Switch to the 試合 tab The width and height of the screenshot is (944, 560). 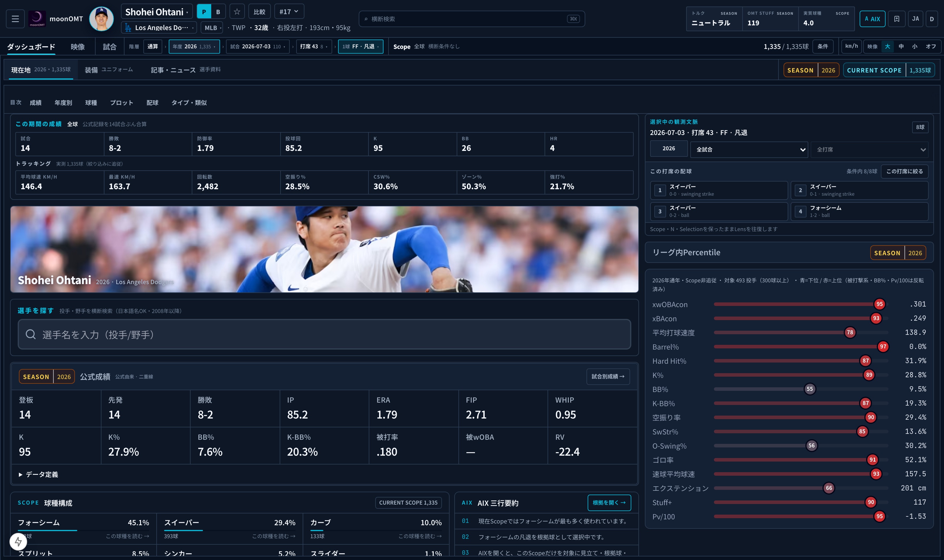(109, 47)
